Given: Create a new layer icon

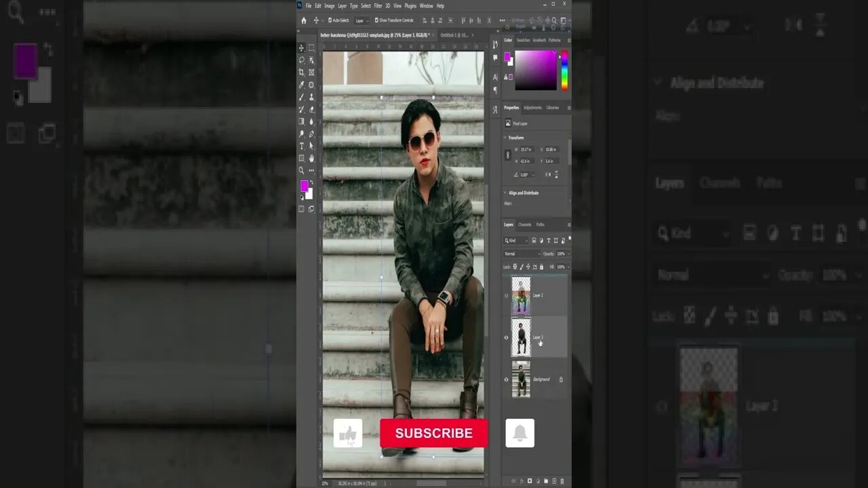Looking at the screenshot, I should click(554, 481).
